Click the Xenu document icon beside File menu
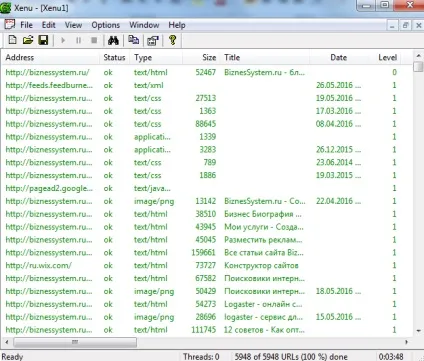424x361 pixels. [9, 25]
